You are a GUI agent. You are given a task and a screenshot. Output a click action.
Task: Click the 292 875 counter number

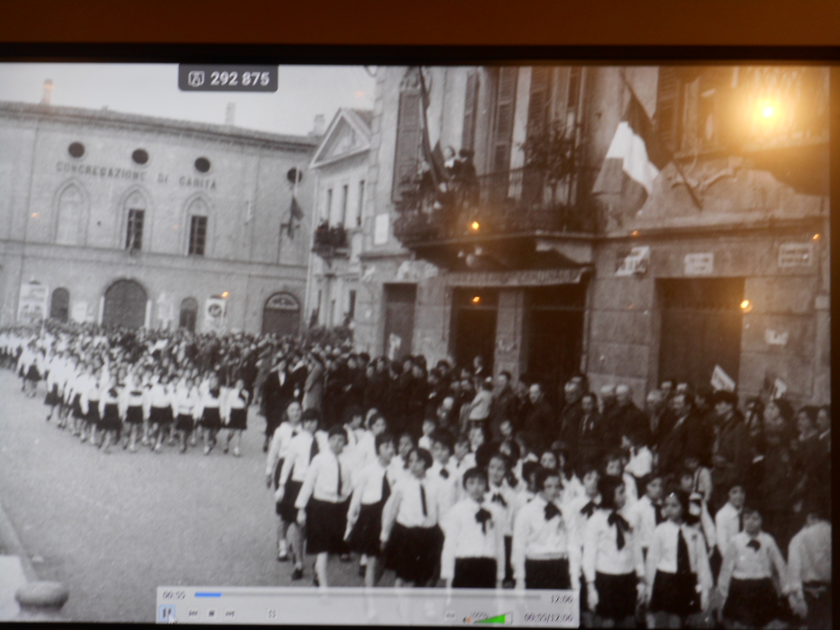coord(239,79)
